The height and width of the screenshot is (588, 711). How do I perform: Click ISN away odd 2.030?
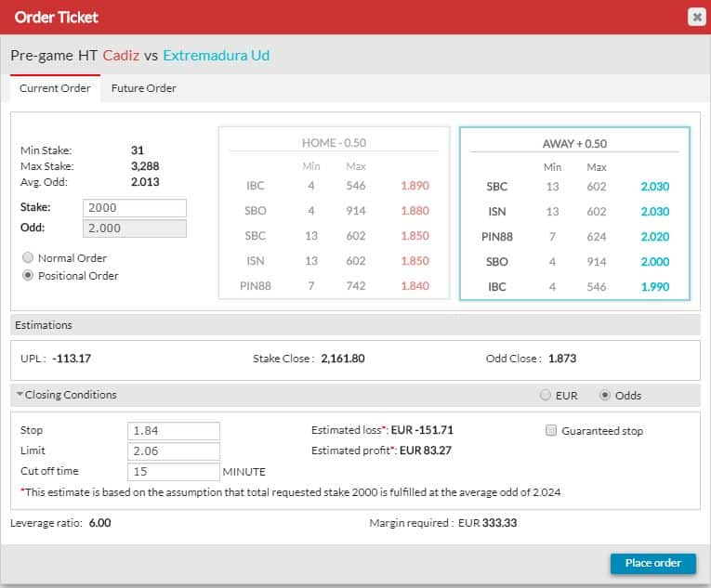(x=655, y=212)
